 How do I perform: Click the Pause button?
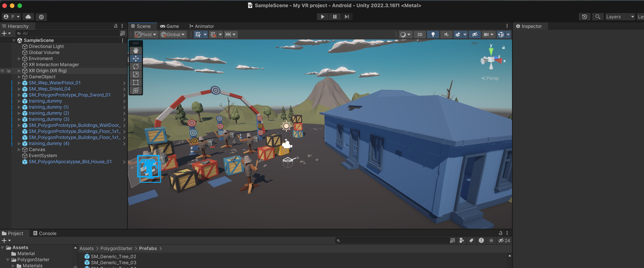335,17
